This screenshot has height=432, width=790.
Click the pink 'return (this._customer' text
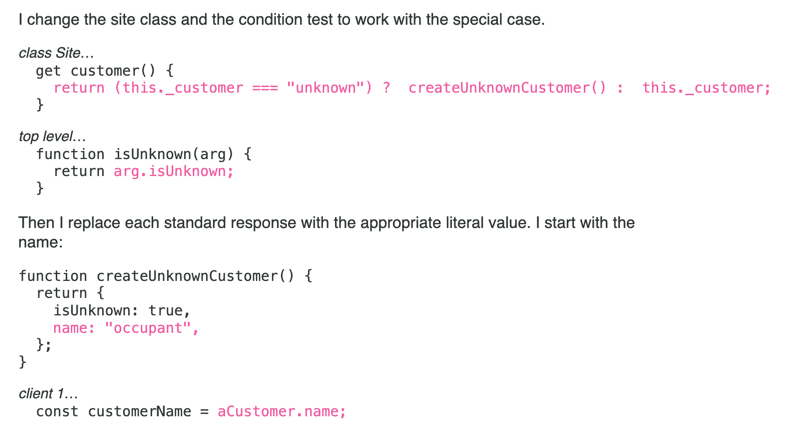pyautogui.click(x=148, y=88)
